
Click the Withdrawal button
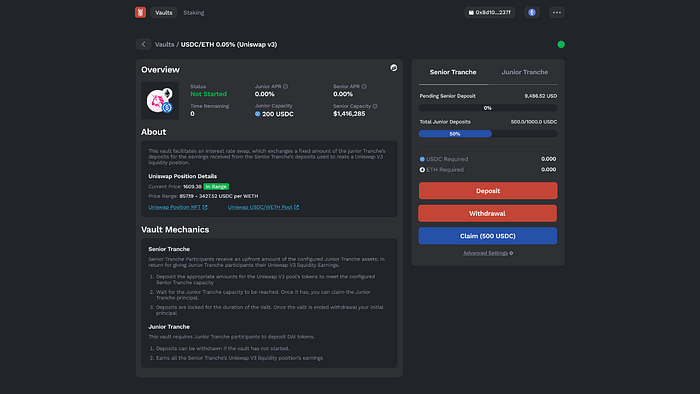click(x=488, y=213)
